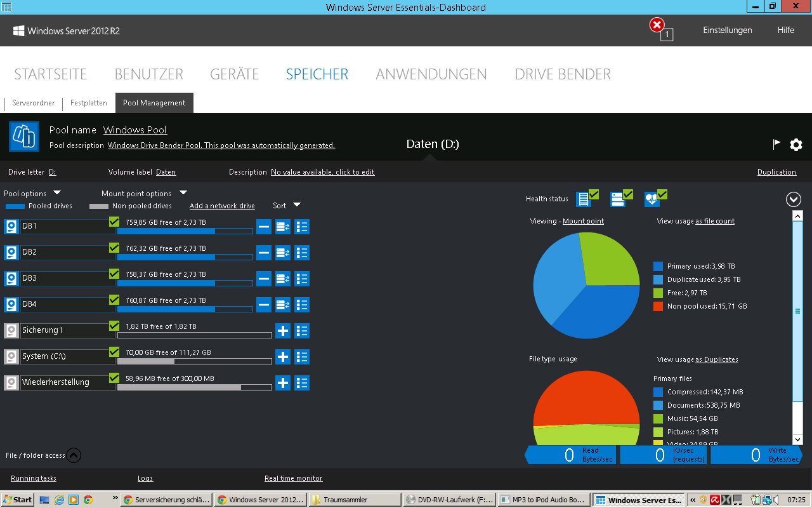Click the swap drive icon for DB3

click(283, 279)
